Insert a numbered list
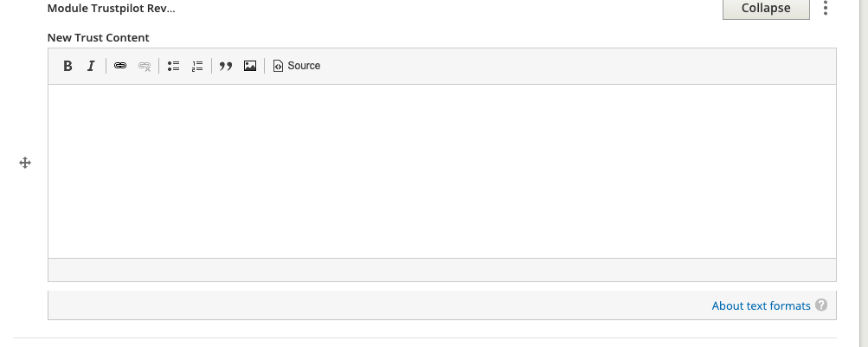The height and width of the screenshot is (347, 868). pos(197,66)
